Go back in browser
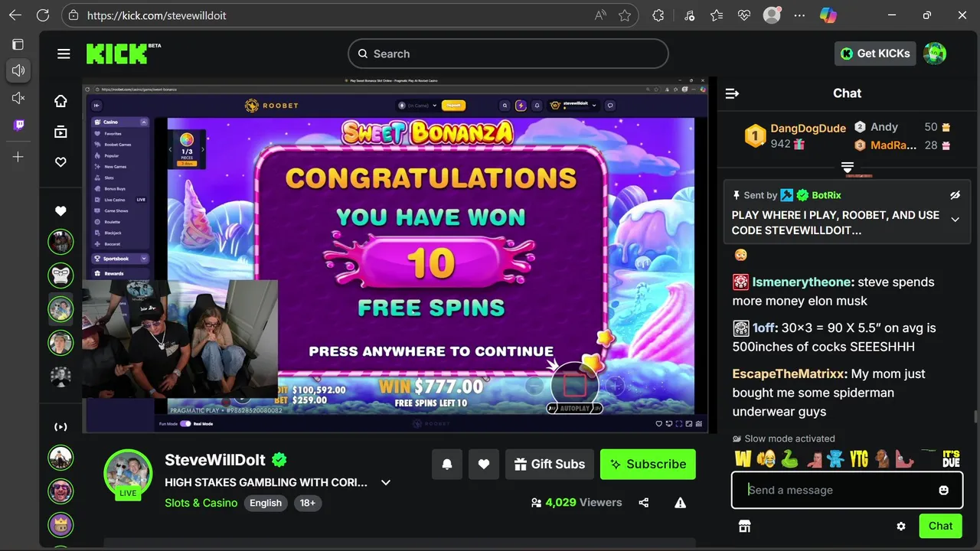980x551 pixels. 15,15
